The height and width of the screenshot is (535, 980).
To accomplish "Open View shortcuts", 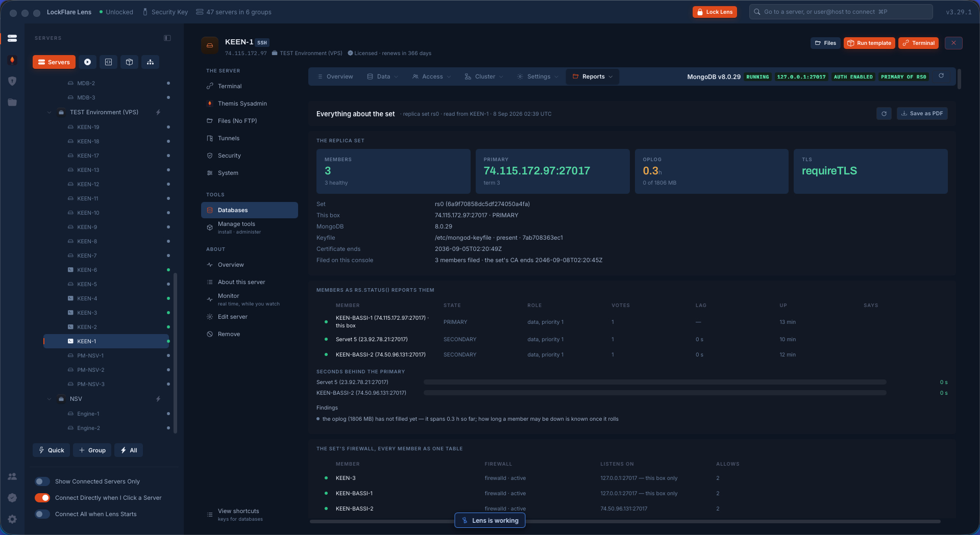I will click(250, 515).
